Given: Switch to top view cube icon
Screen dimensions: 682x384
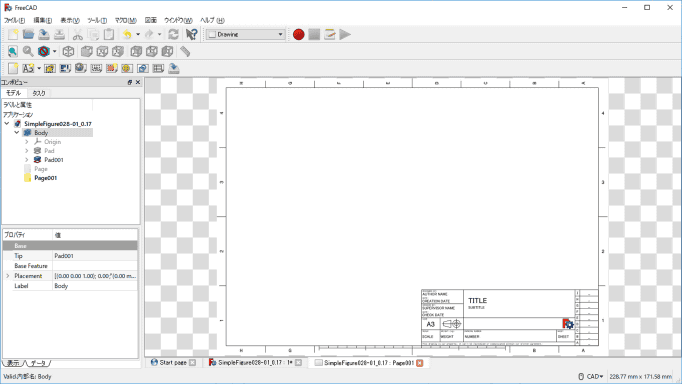Looking at the screenshot, I should click(102, 51).
